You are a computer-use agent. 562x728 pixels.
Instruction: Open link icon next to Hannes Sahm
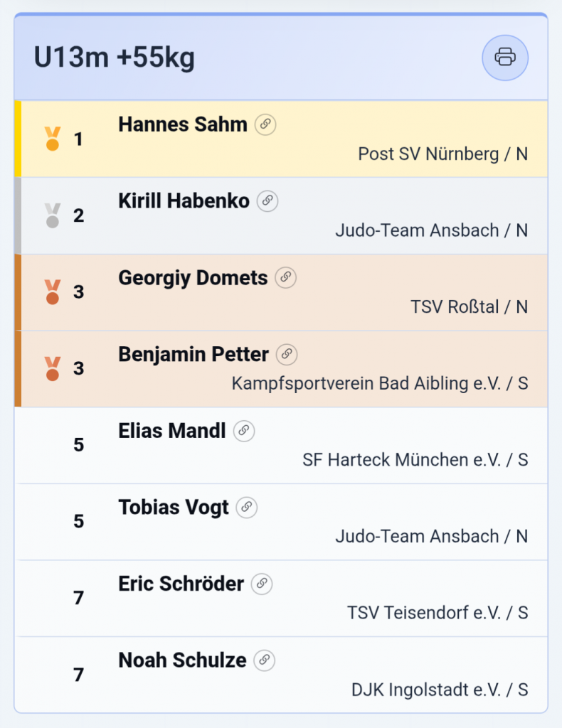[265, 124]
